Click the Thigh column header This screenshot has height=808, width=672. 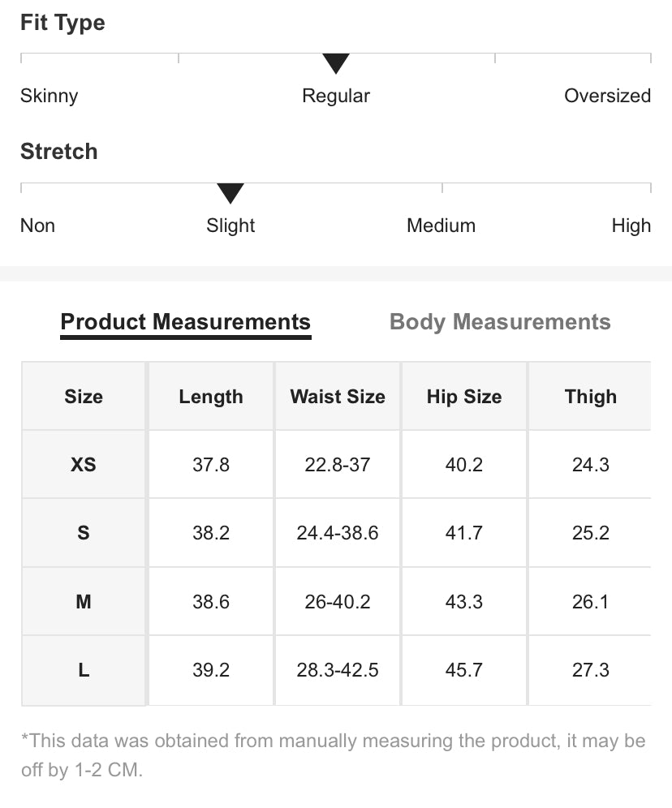pos(591,397)
